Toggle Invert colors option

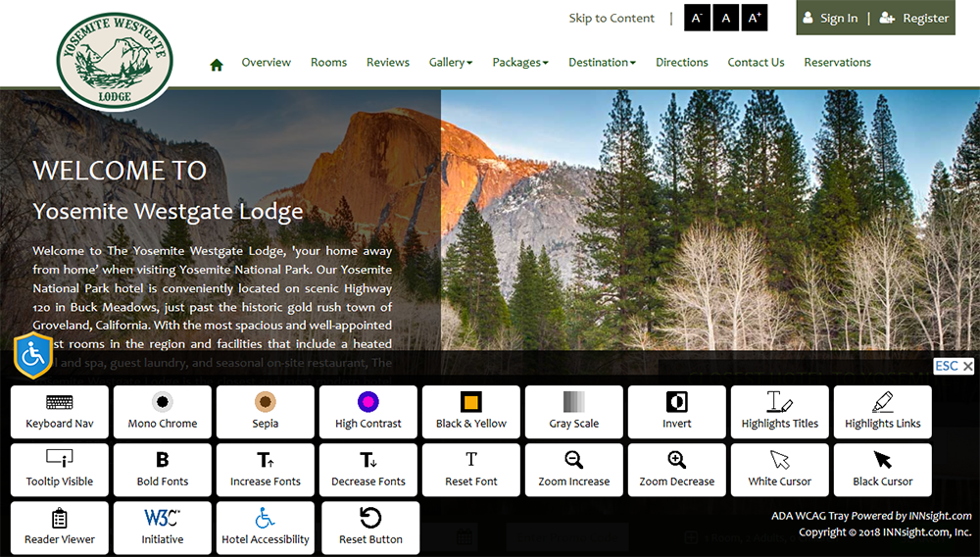pyautogui.click(x=677, y=412)
